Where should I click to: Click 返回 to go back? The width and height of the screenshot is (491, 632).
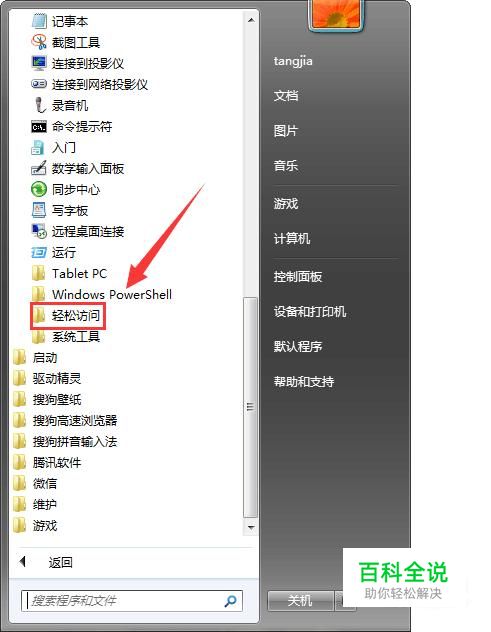(60, 562)
